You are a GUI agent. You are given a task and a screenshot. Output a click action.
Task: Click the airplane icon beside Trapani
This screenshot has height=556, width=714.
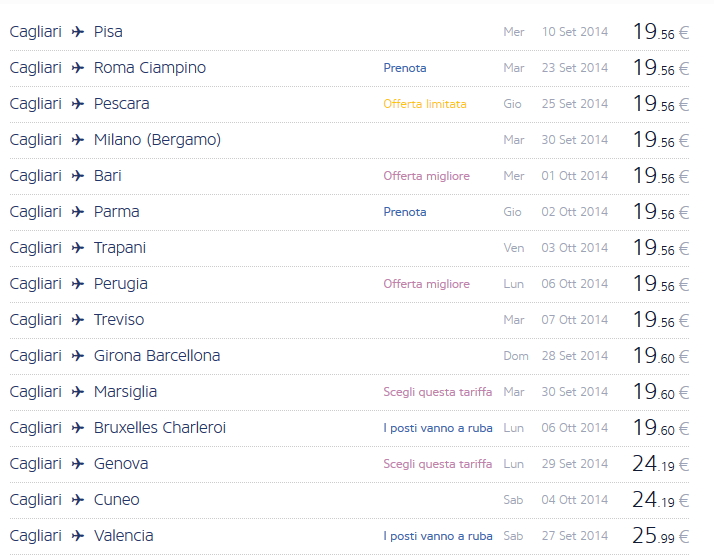pyautogui.click(x=78, y=248)
